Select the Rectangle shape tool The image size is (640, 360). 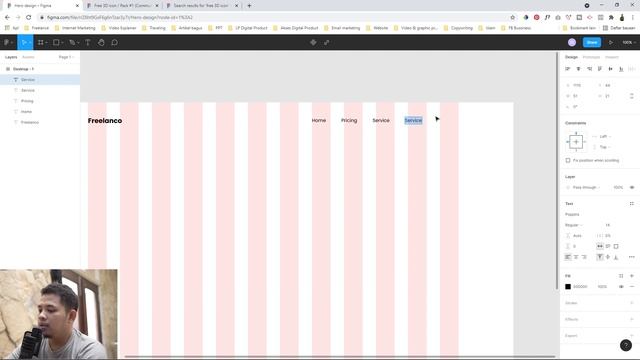tap(57, 42)
